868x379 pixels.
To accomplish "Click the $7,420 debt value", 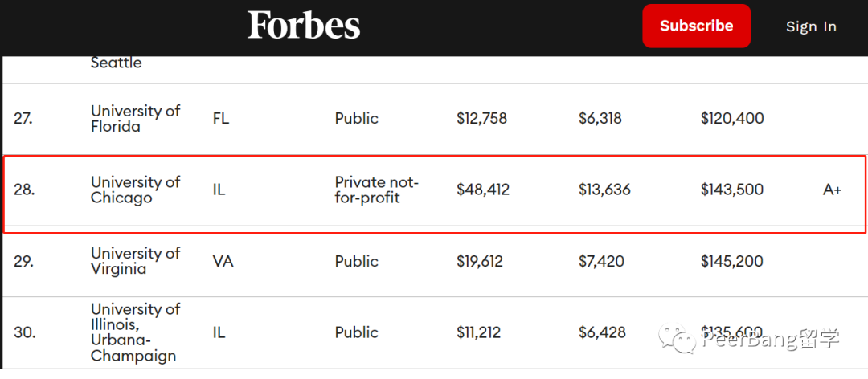I will pyautogui.click(x=601, y=261).
